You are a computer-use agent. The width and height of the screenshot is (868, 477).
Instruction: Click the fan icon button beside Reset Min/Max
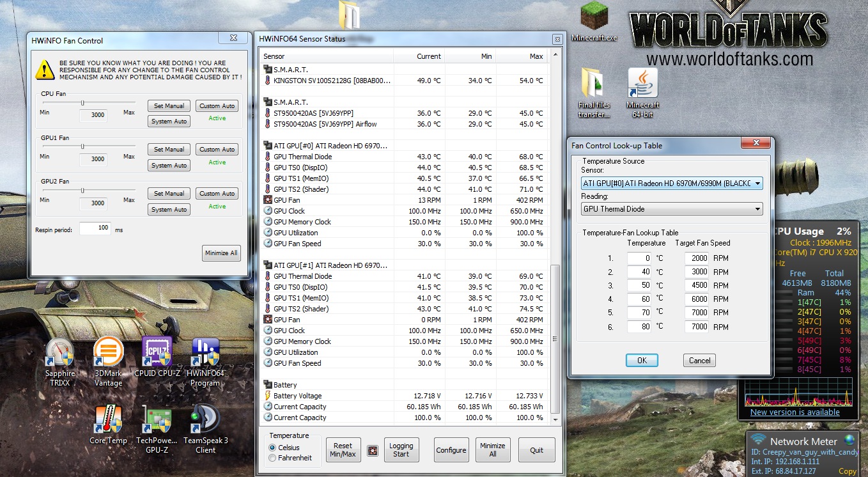tap(373, 450)
